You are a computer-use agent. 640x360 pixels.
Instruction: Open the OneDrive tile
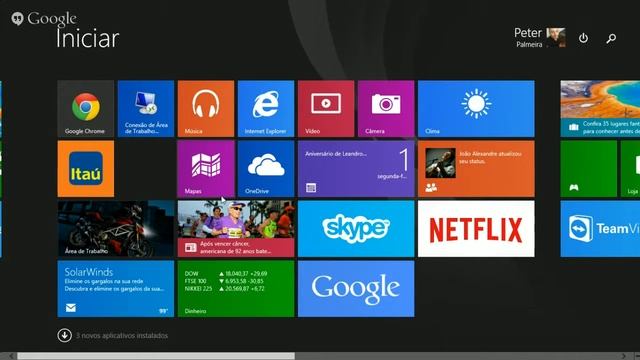click(x=266, y=169)
